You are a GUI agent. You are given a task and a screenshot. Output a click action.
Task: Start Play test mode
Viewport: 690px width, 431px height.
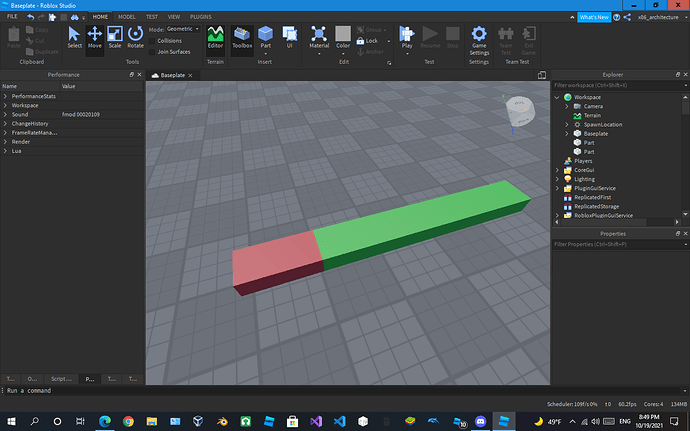[407, 37]
